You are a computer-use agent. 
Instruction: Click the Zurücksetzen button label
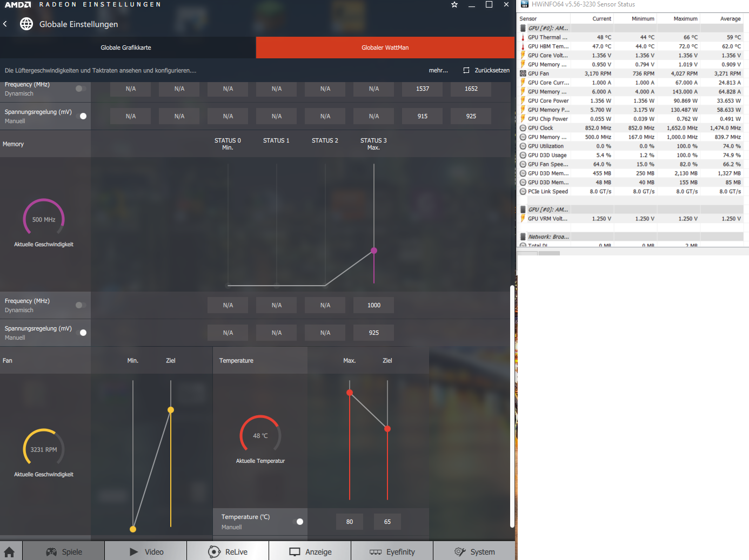pos(492,70)
